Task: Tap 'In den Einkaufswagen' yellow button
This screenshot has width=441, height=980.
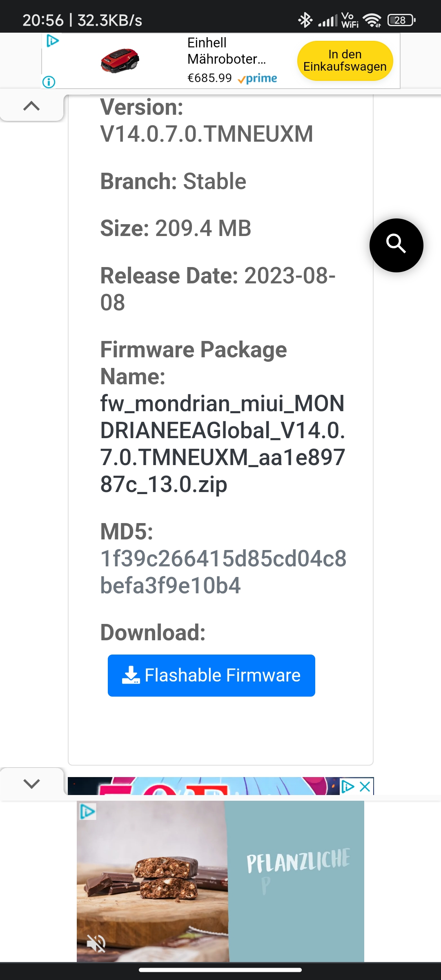Action: click(x=345, y=60)
